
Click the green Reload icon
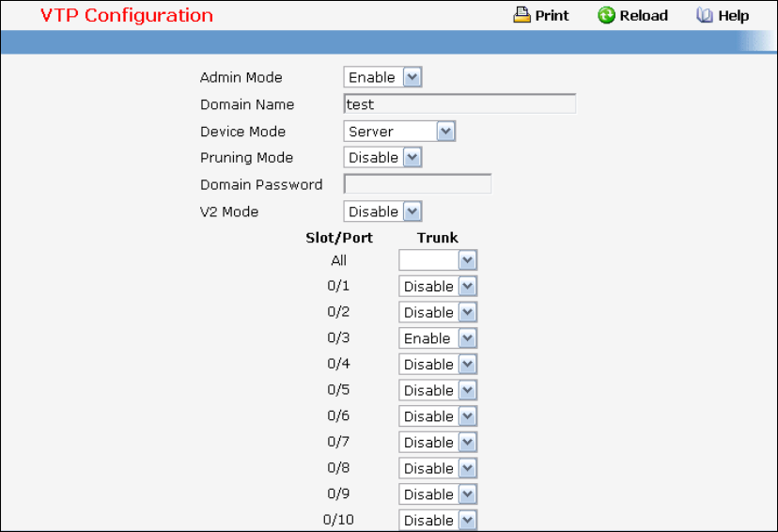pos(606,15)
